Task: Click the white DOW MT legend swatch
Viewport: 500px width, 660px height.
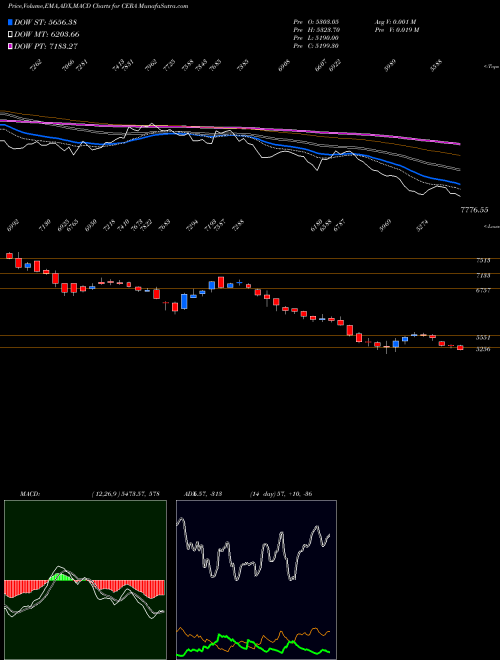Action: point(10,34)
